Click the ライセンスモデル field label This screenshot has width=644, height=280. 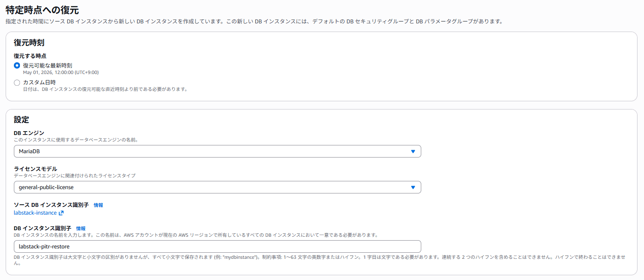pyautogui.click(x=36, y=169)
